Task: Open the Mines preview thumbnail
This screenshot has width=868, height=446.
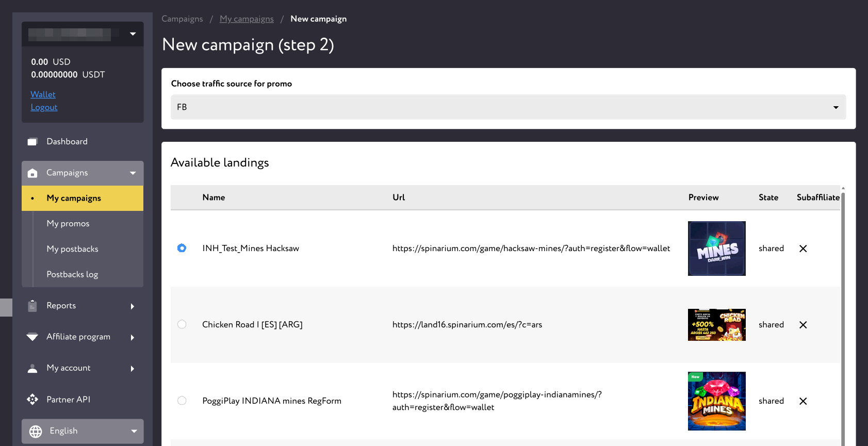Action: (x=716, y=249)
